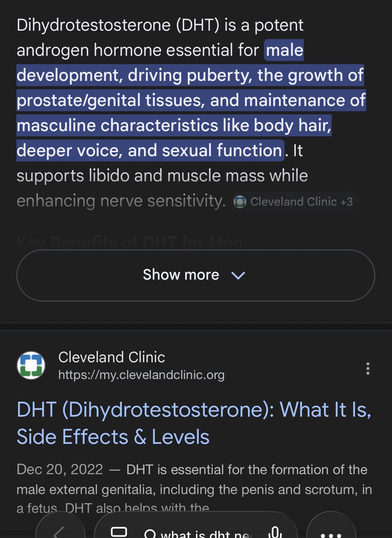392x538 pixels.
Task: Open the DHT (Dihydrotestosterone) result title
Action: (194, 409)
